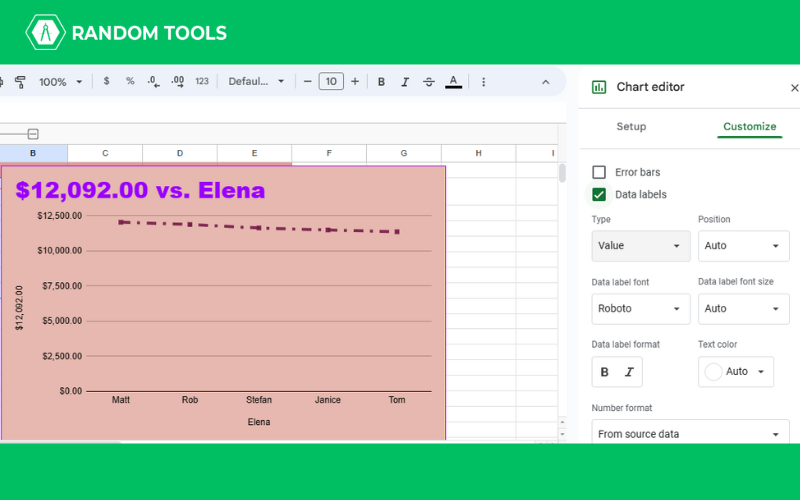Decrease decimal places icon
The width and height of the screenshot is (800, 500).
pyautogui.click(x=154, y=82)
